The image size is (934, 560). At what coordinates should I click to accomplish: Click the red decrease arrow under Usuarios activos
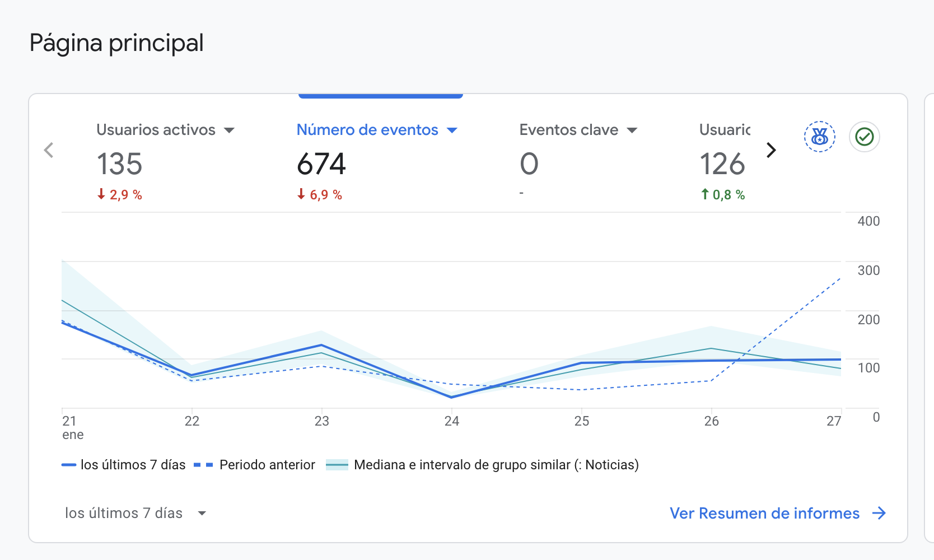point(101,194)
